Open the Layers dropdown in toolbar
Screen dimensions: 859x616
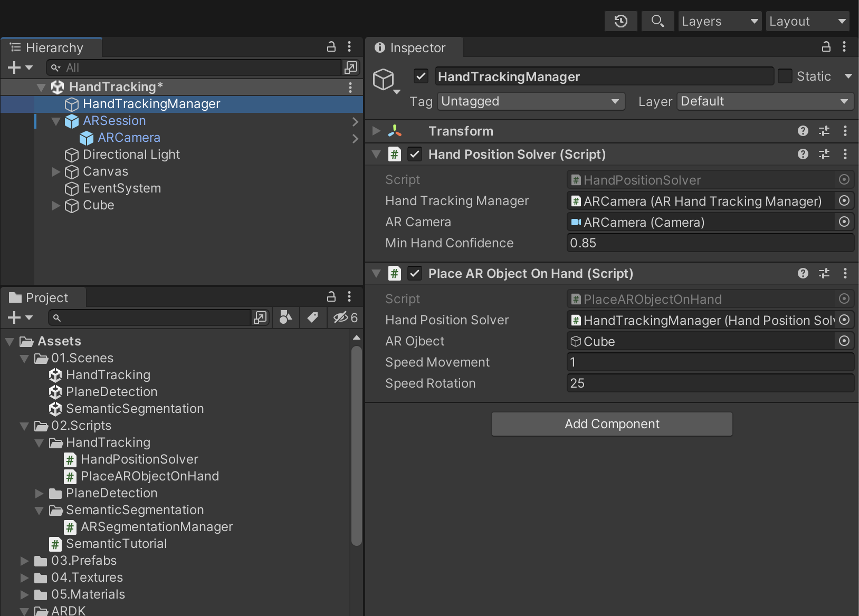click(719, 21)
